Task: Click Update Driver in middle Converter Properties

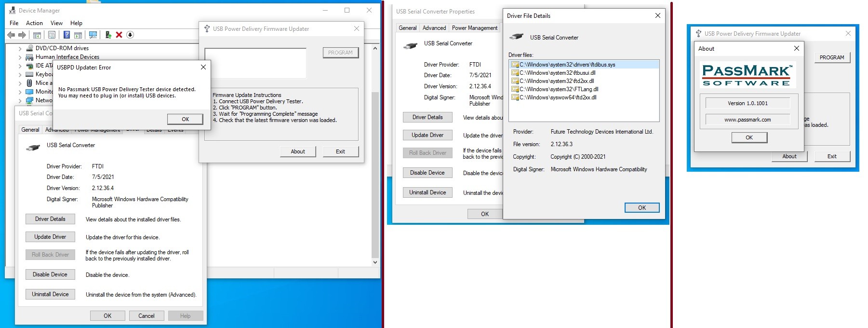Action: pos(427,135)
